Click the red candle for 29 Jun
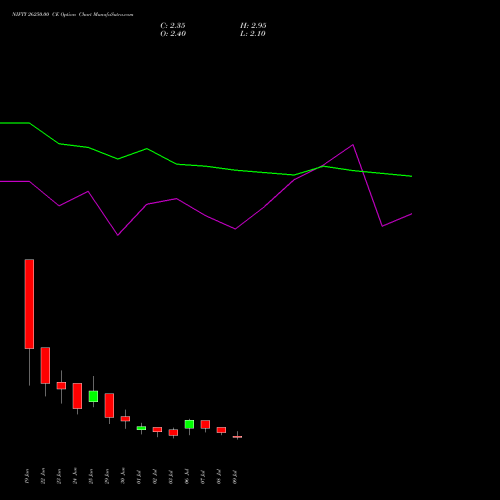Image resolution: width=500 pixels, height=500 pixels. tap(109, 405)
